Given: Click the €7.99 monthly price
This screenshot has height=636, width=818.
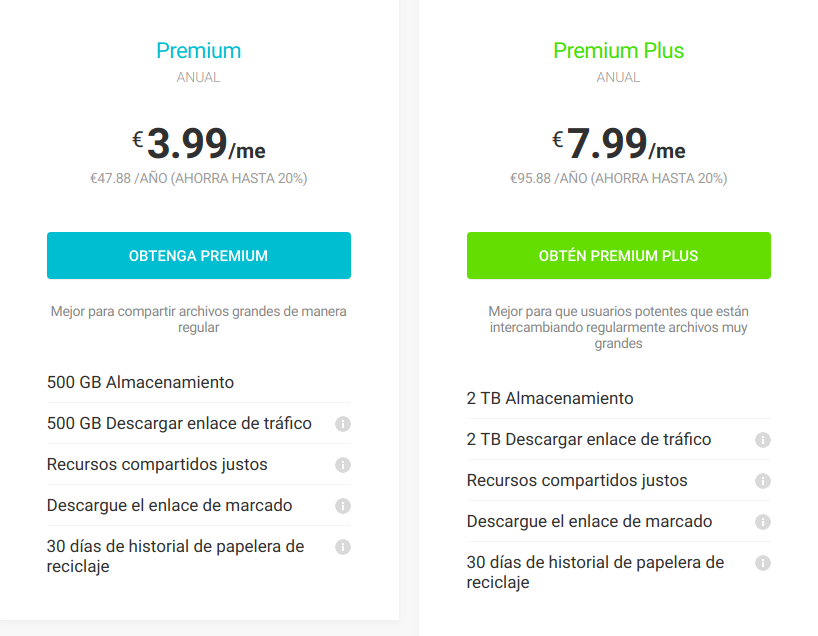Looking at the screenshot, I should coord(619,143).
